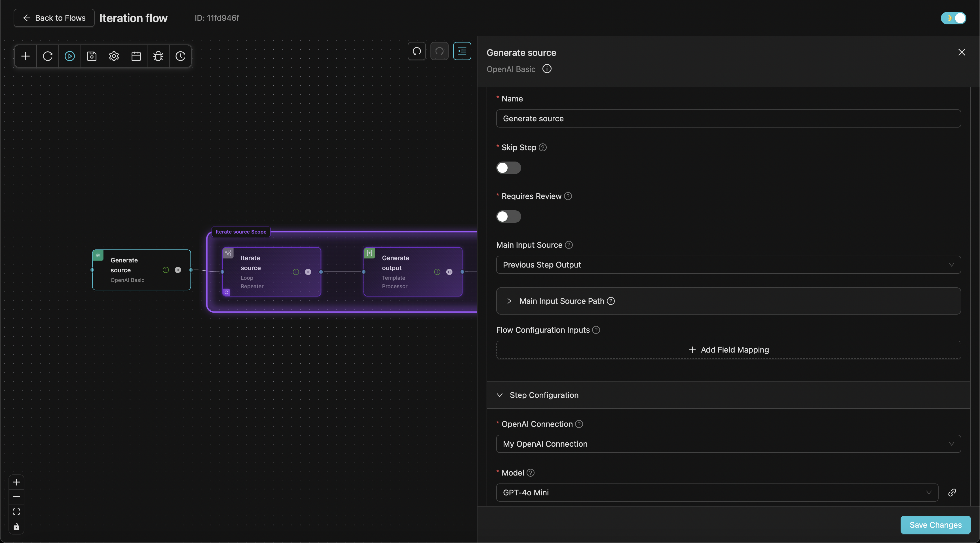
Task: Open flow settings gear icon
Action: (114, 56)
